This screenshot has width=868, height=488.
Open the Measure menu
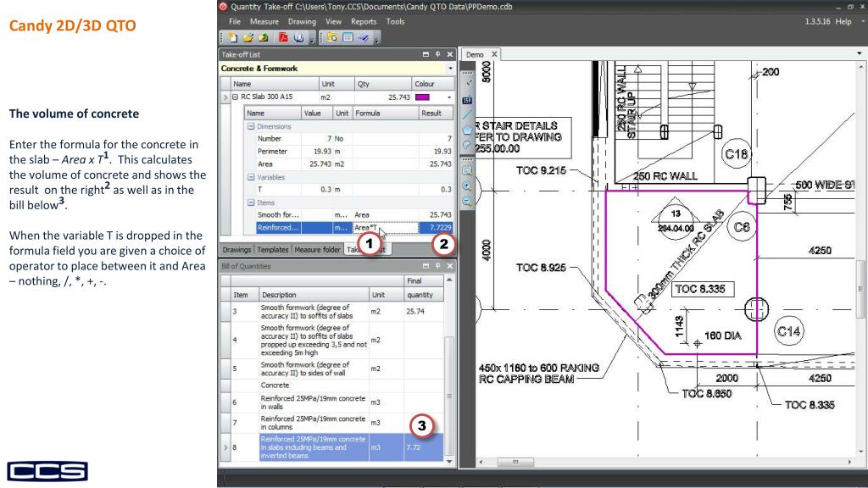(x=264, y=21)
